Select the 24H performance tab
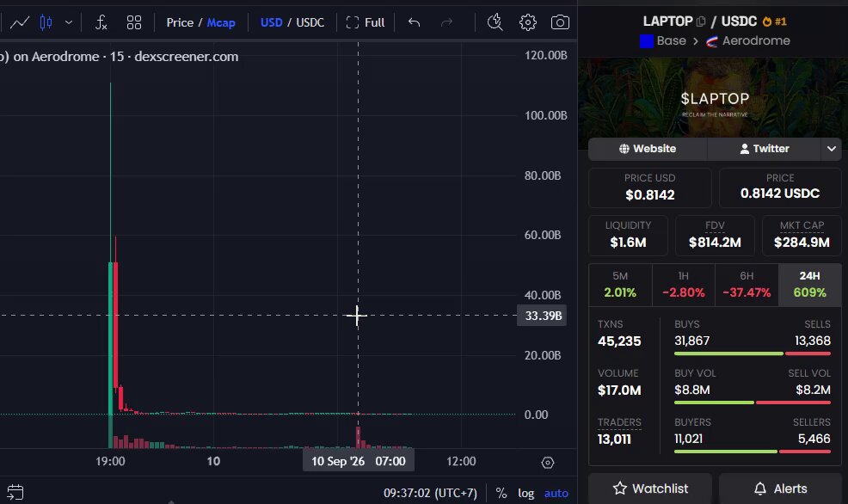 coord(809,285)
